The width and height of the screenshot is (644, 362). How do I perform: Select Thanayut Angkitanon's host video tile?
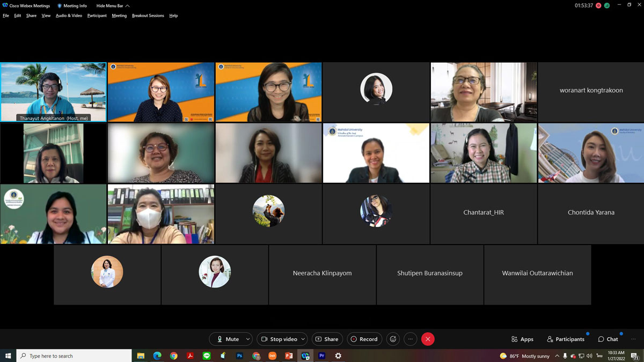click(x=54, y=92)
